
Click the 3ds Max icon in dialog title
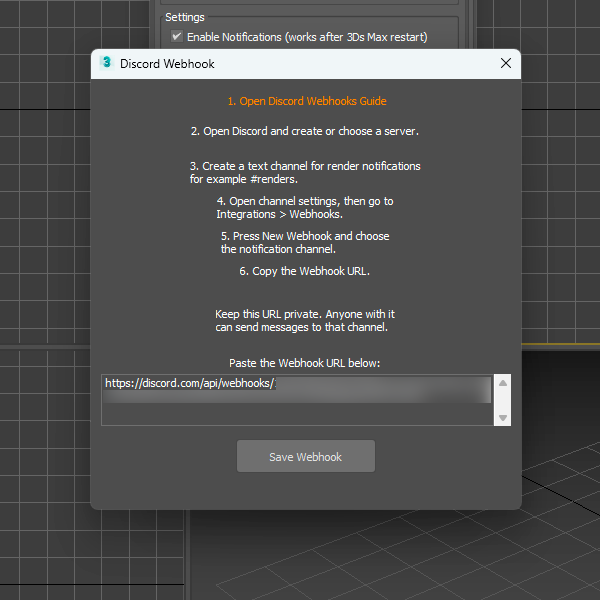[x=107, y=63]
